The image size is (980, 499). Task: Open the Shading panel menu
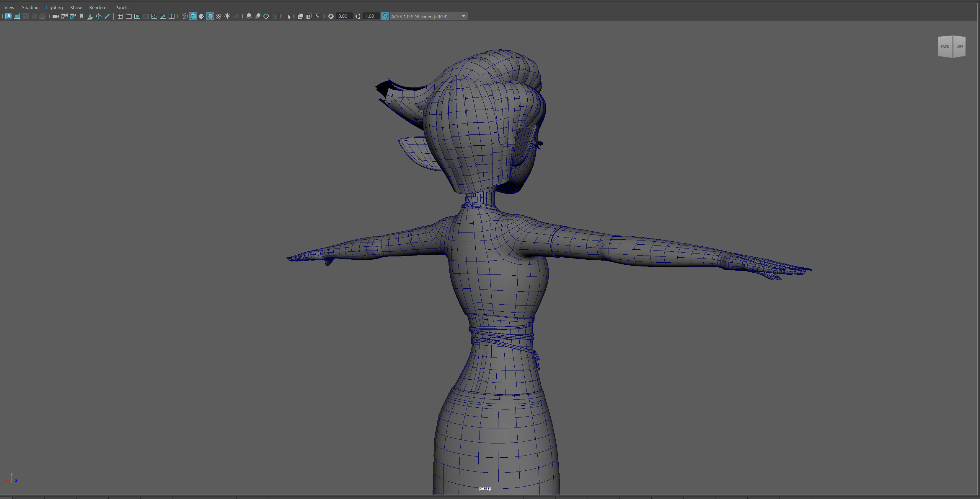(x=30, y=7)
